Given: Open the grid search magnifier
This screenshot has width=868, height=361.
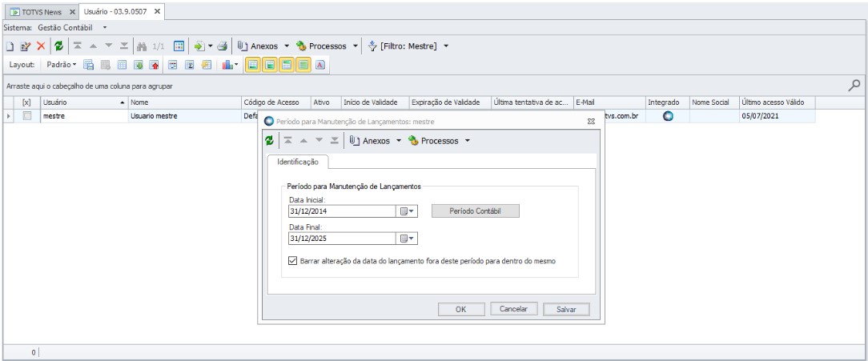Looking at the screenshot, I should tap(854, 86).
